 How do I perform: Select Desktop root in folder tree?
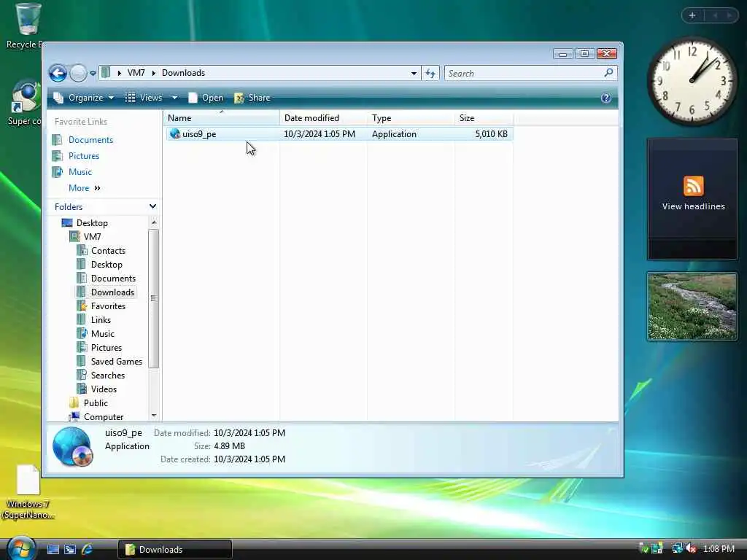pyautogui.click(x=92, y=223)
